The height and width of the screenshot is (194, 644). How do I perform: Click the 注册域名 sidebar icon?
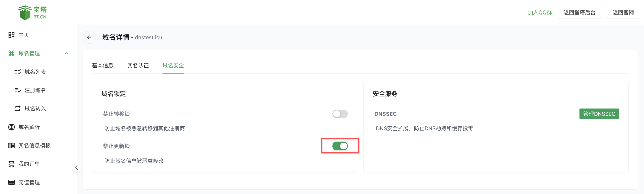click(17, 90)
